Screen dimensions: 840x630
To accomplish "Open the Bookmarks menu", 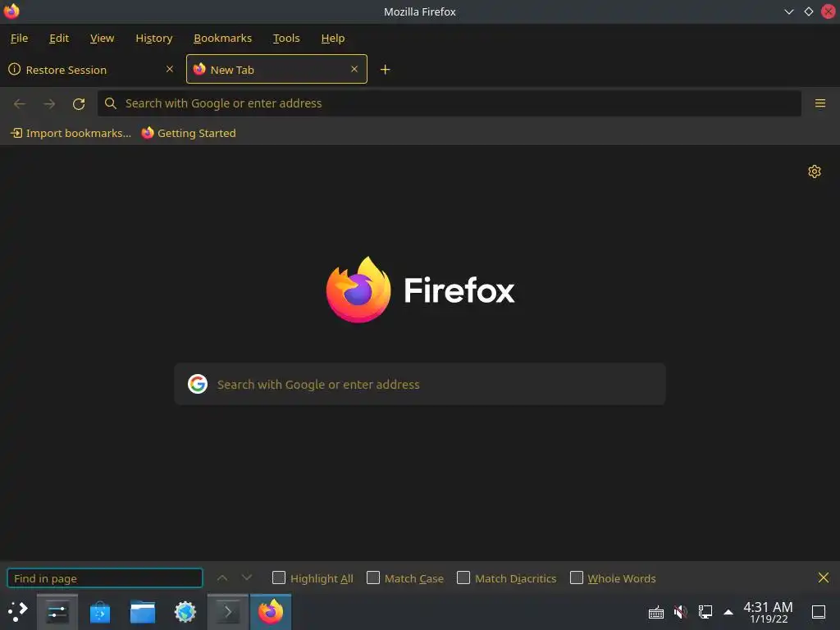I will tap(222, 38).
